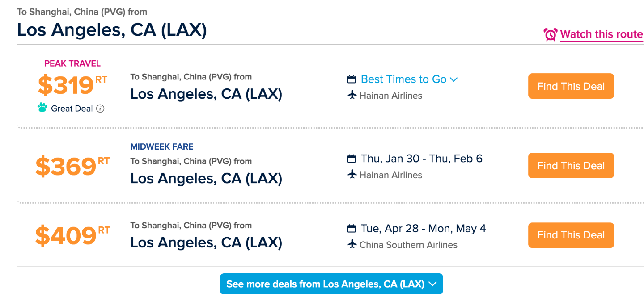Click the Great Deal info icon
The image size is (644, 301).
pyautogui.click(x=101, y=109)
